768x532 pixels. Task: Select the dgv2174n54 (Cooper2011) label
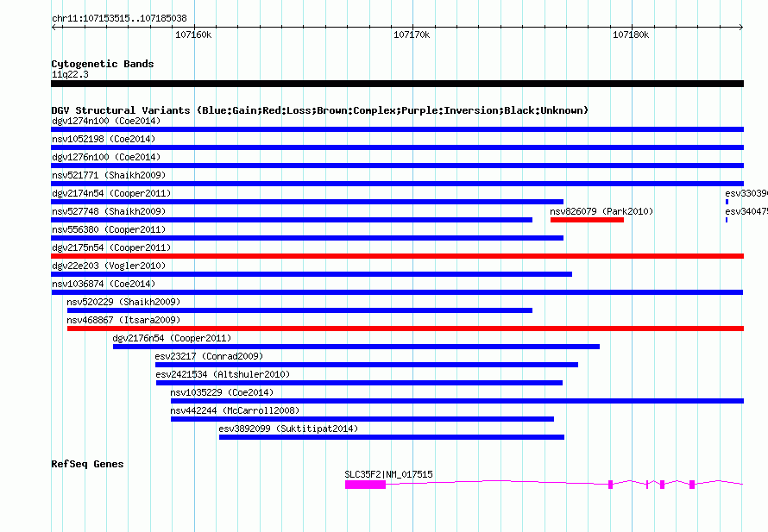click(x=111, y=193)
